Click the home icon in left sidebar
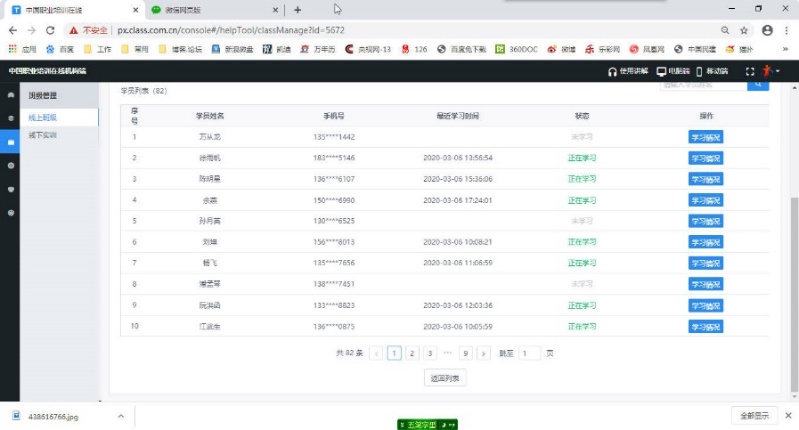The image size is (799, 430). (x=10, y=95)
